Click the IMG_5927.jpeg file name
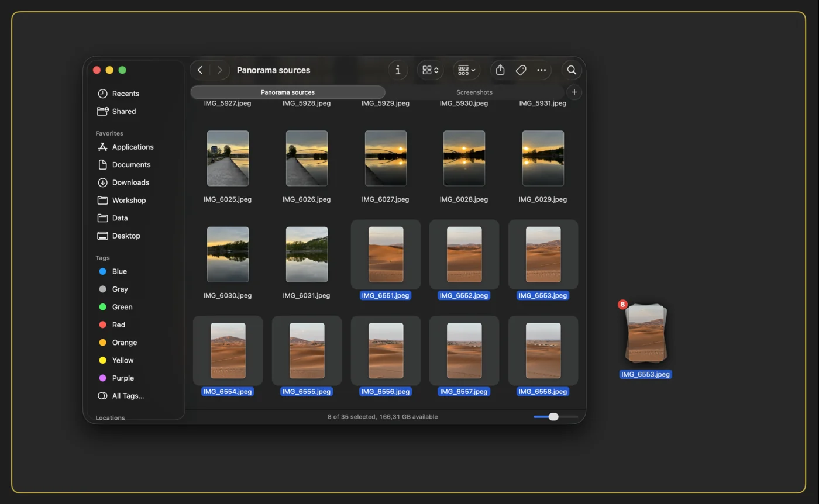The height and width of the screenshot is (504, 819). [228, 103]
